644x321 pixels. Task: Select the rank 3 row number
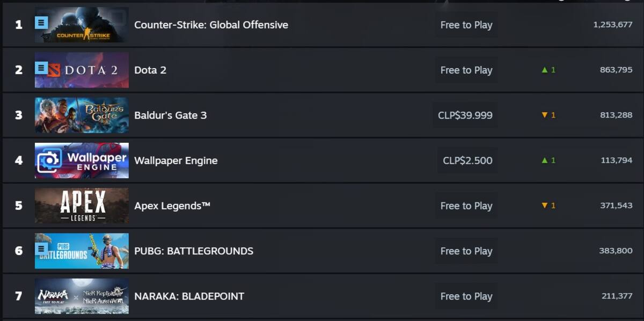pyautogui.click(x=19, y=115)
